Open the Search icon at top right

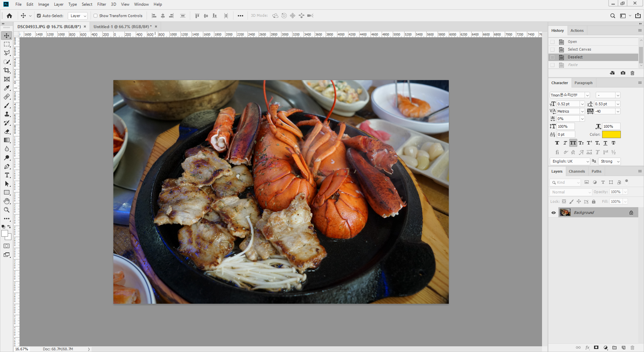point(612,16)
